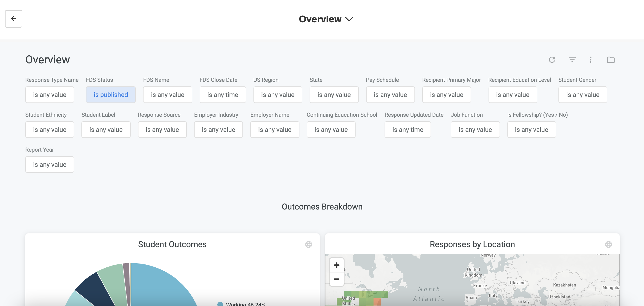This screenshot has height=306, width=644.
Task: Open the State filter
Action: pyautogui.click(x=334, y=95)
